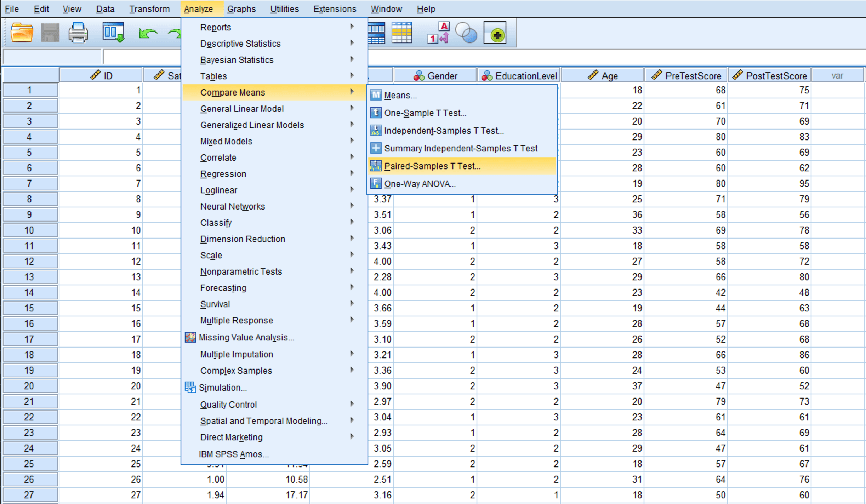Select the Means option
Viewport: 866px width, 504px height.
tap(400, 95)
